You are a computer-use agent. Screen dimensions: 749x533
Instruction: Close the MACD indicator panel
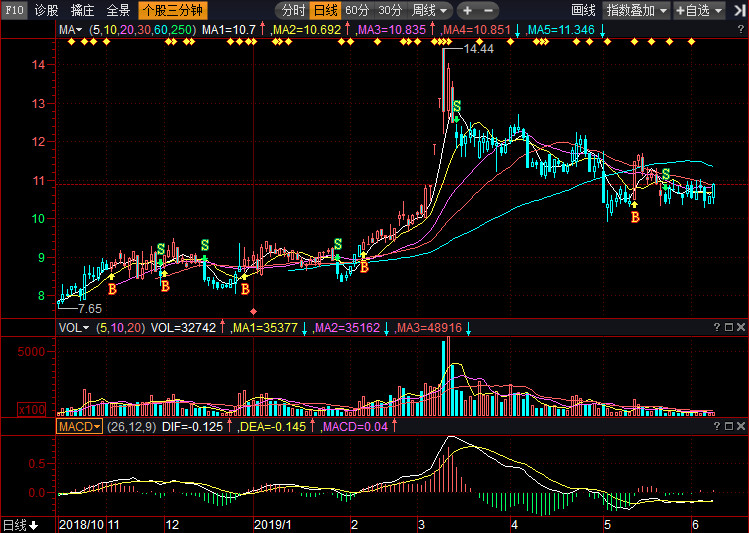741,426
